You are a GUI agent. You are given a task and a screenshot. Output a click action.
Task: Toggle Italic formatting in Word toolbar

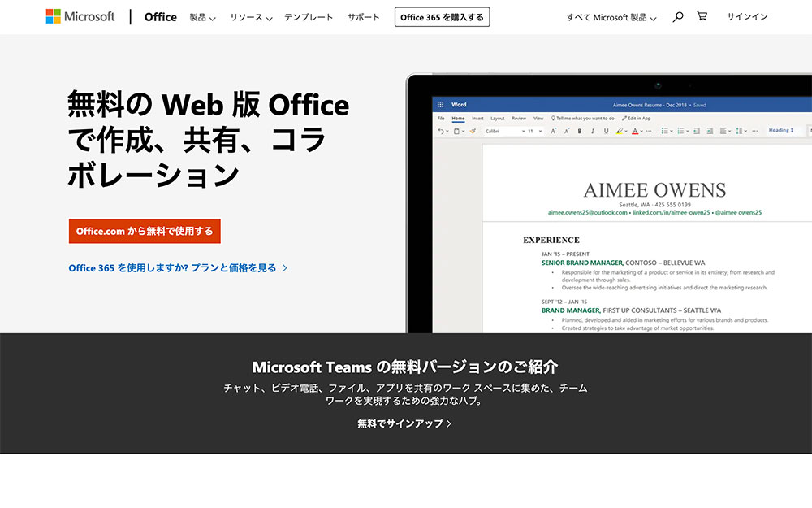(x=593, y=131)
